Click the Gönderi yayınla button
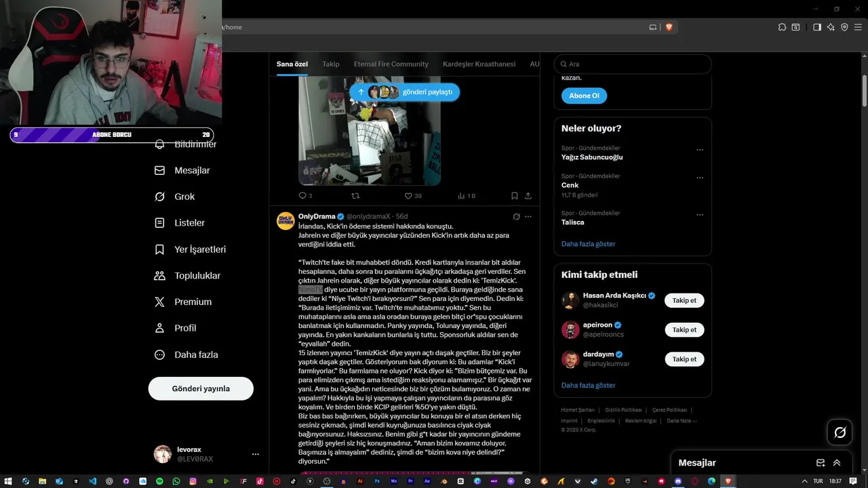This screenshot has height=488, width=868. click(x=201, y=388)
